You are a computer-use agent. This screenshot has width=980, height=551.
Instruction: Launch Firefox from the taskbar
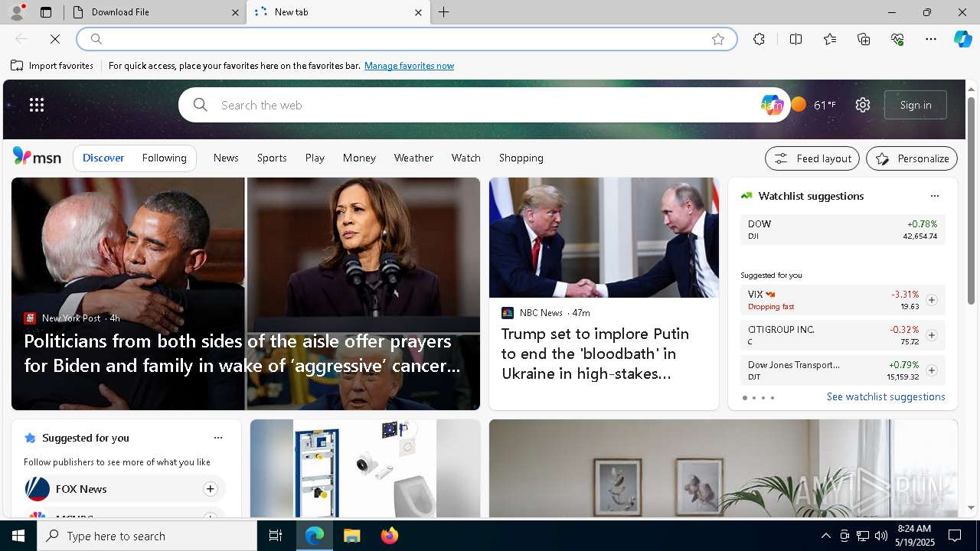[390, 536]
